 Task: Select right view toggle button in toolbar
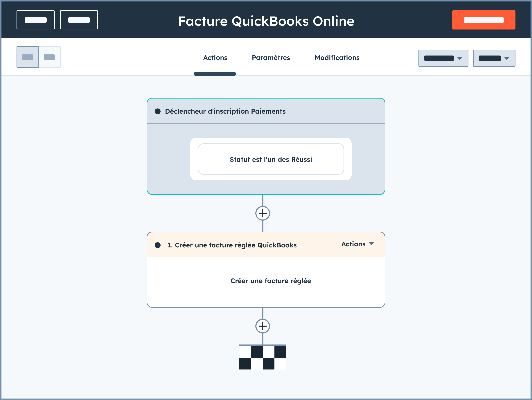49,57
